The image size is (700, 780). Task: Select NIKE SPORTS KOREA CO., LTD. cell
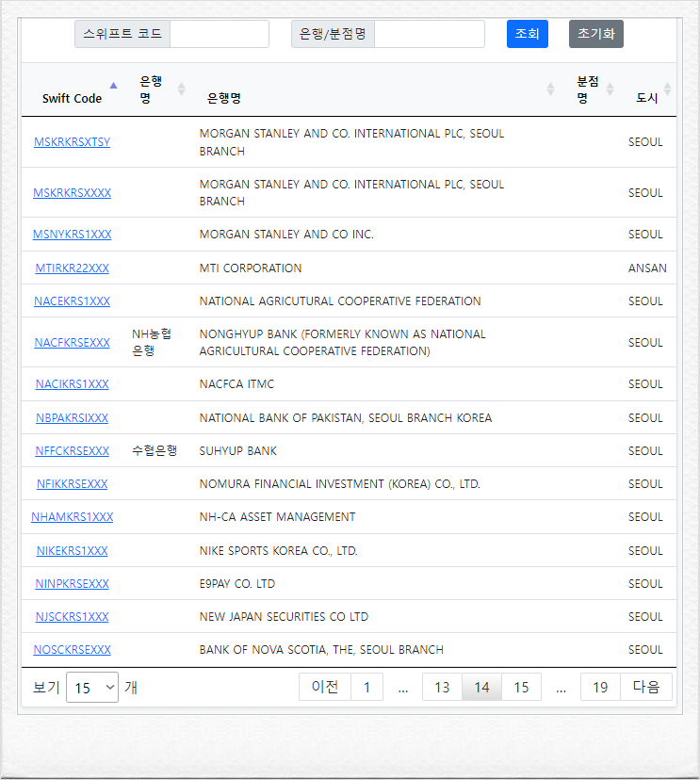279,551
